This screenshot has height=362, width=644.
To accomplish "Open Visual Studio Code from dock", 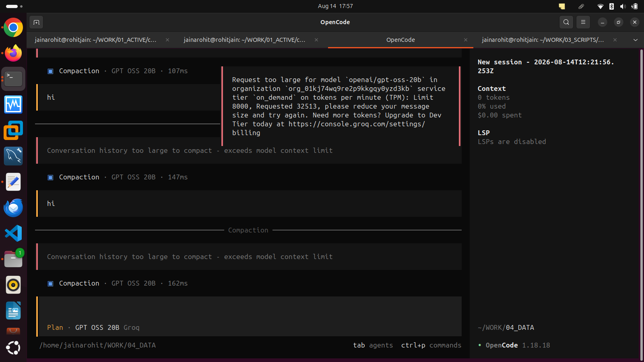I will tap(13, 233).
